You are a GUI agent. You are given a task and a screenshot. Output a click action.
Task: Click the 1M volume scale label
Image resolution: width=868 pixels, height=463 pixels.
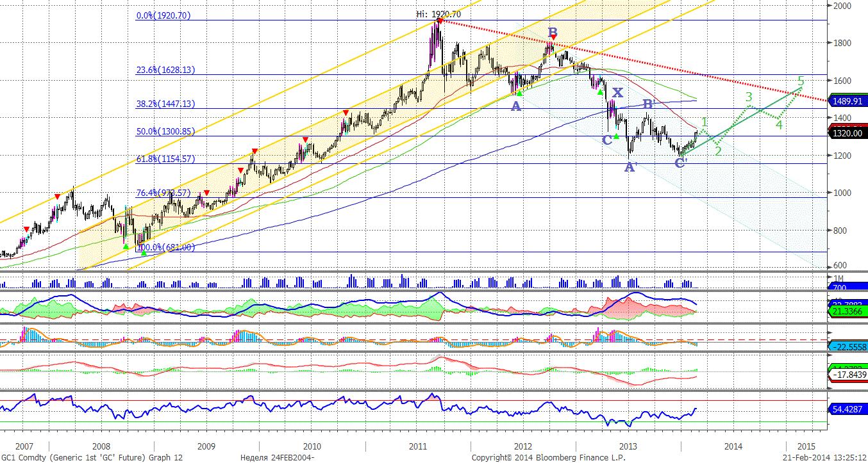point(839,279)
